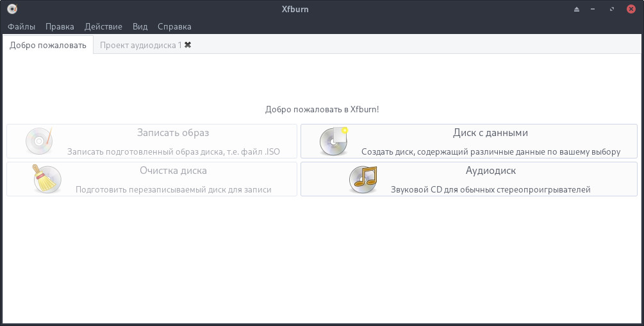Open the Правка menu

(x=60, y=27)
